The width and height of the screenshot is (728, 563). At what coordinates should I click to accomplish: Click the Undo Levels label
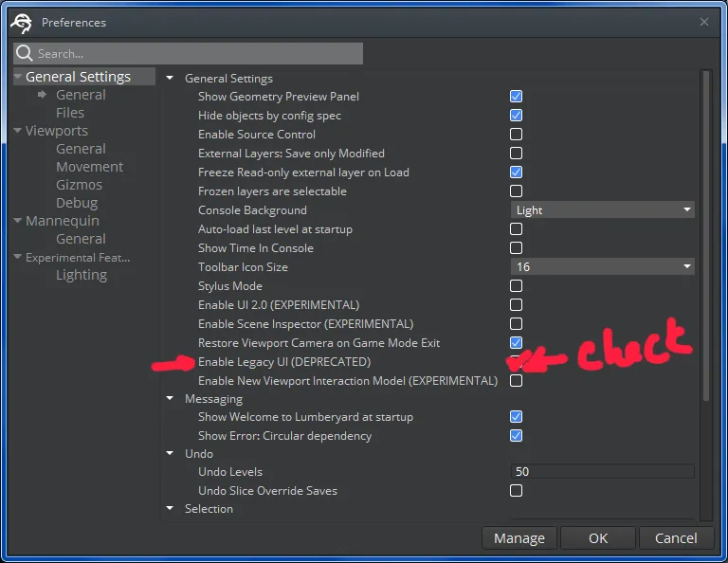pyautogui.click(x=230, y=472)
